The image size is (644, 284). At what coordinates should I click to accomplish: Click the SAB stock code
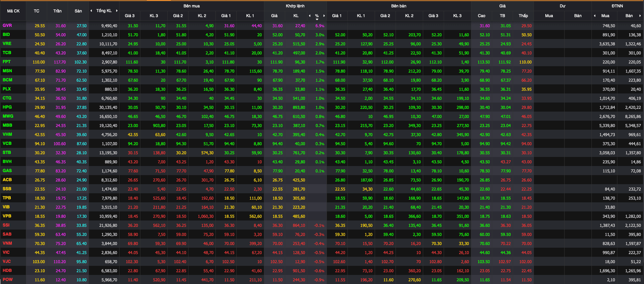[x=7, y=234]
